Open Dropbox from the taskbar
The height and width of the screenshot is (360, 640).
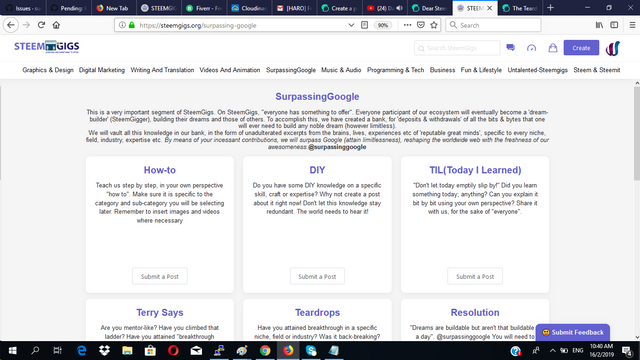coord(104,351)
